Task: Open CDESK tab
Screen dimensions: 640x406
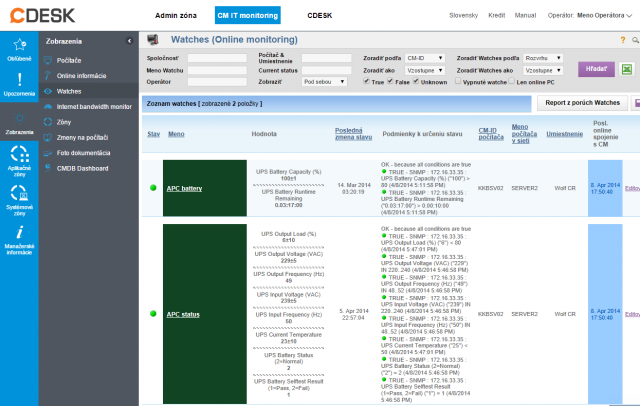Action: coord(320,16)
